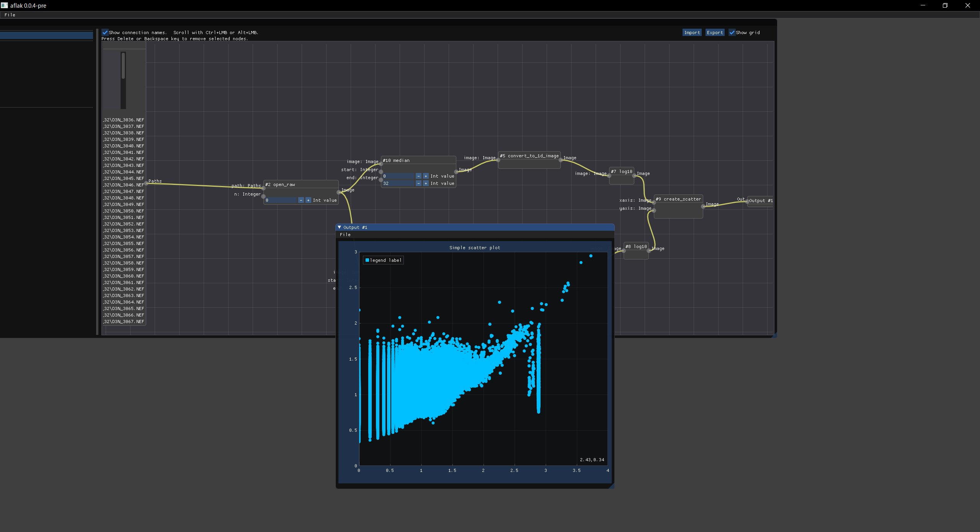Click the legend label color swatch
Screen dimensions: 980x532
367,260
